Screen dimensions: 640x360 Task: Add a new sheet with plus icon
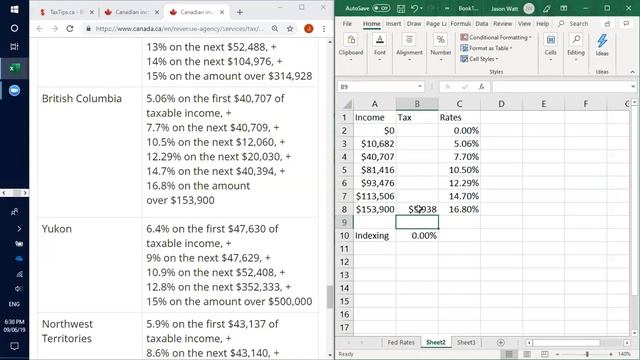tap(501, 342)
